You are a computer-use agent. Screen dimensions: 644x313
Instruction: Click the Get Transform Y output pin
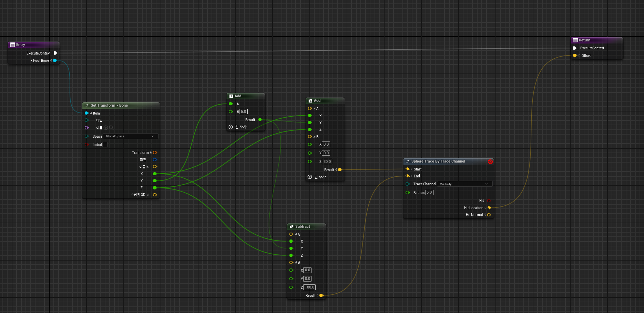[155, 181]
